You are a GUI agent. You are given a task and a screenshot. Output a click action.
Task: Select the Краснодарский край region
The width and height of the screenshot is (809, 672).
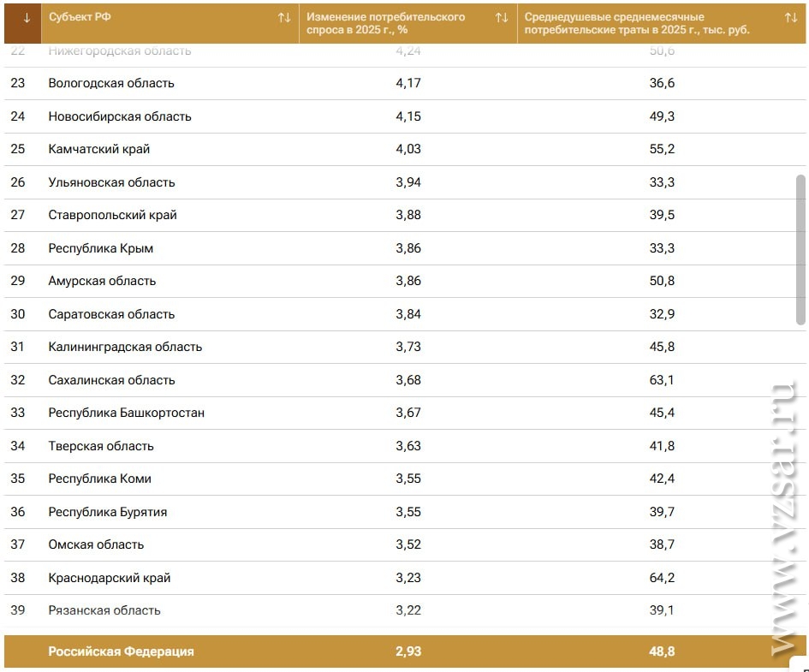[x=110, y=578]
